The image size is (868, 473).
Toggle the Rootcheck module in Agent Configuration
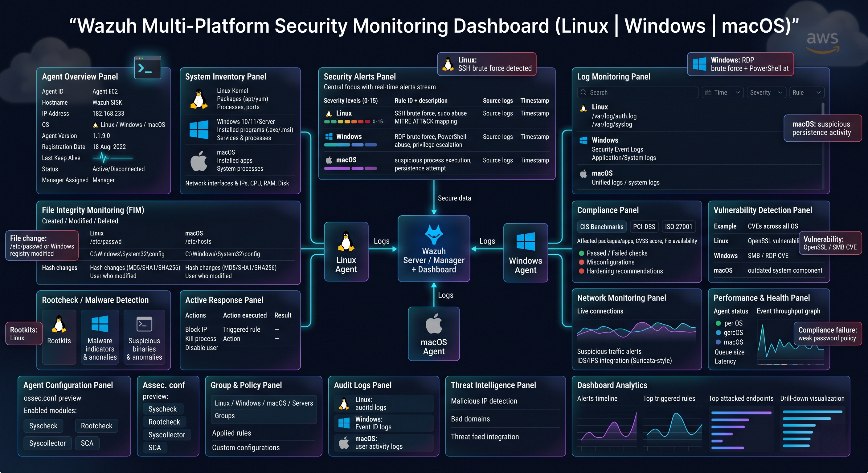(x=96, y=426)
